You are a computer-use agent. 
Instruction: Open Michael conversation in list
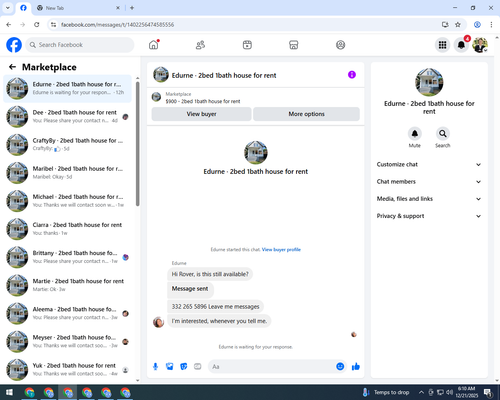[68, 201]
